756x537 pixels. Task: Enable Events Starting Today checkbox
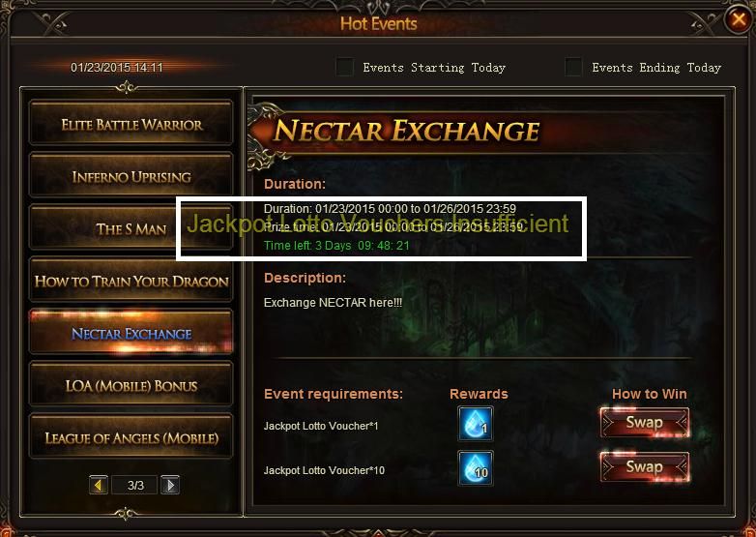point(345,67)
